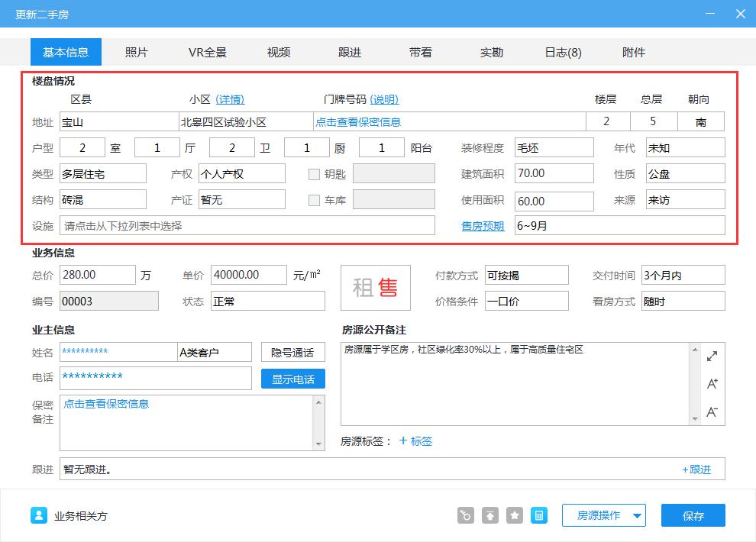Click 隐号通话 to call with hidden number
The height and width of the screenshot is (542, 756).
point(293,352)
